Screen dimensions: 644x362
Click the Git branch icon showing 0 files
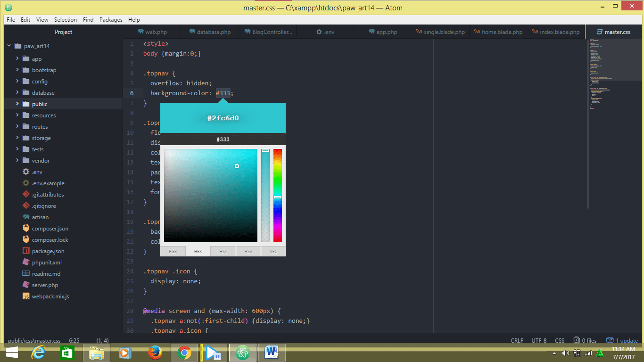tap(585, 340)
